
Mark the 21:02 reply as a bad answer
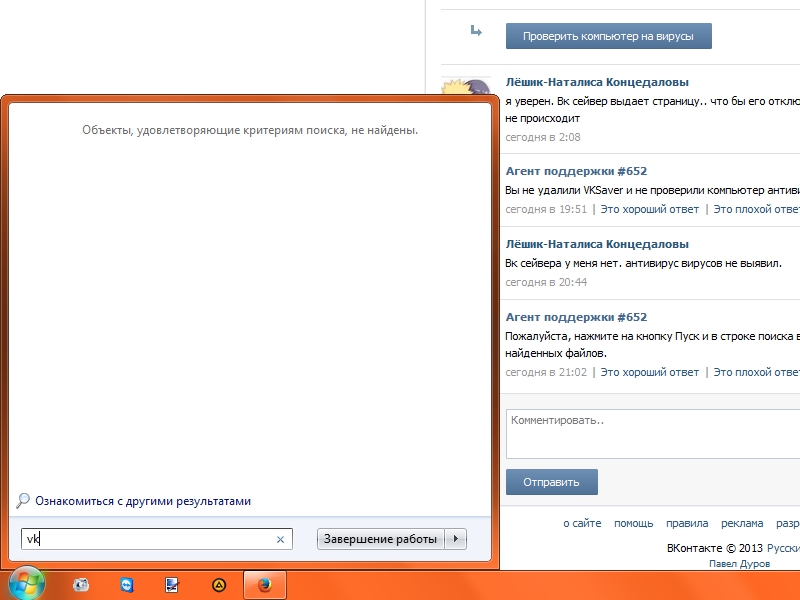click(756, 372)
